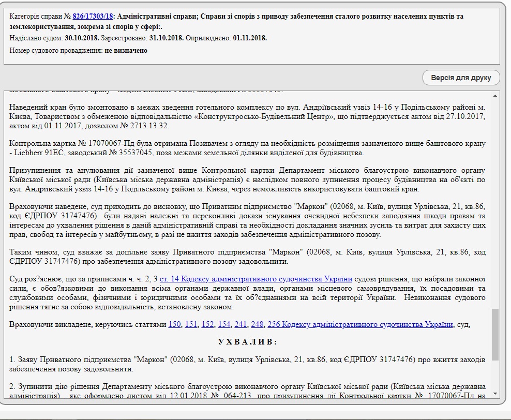
Task: Open the "ст. 14 Кодексу" link
Action: (256, 279)
